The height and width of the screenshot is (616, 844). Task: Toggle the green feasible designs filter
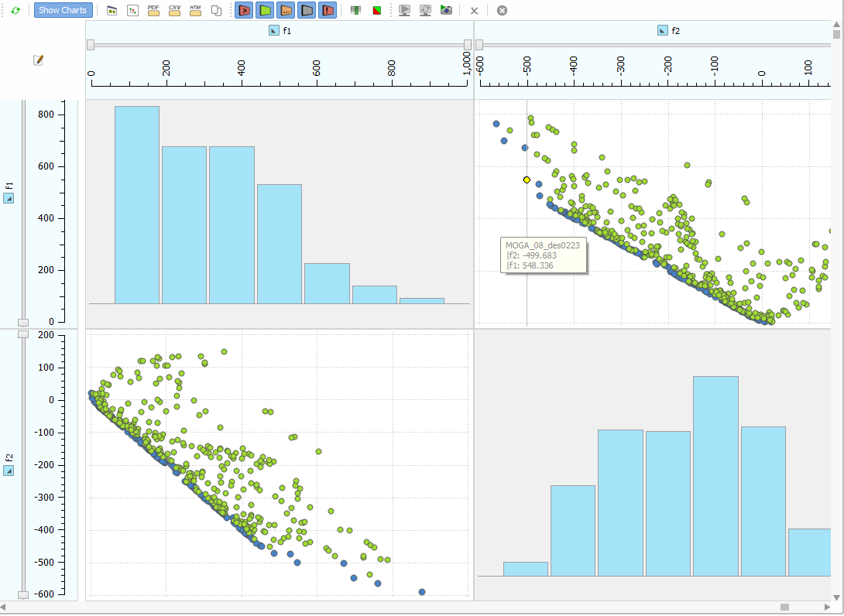point(265,10)
